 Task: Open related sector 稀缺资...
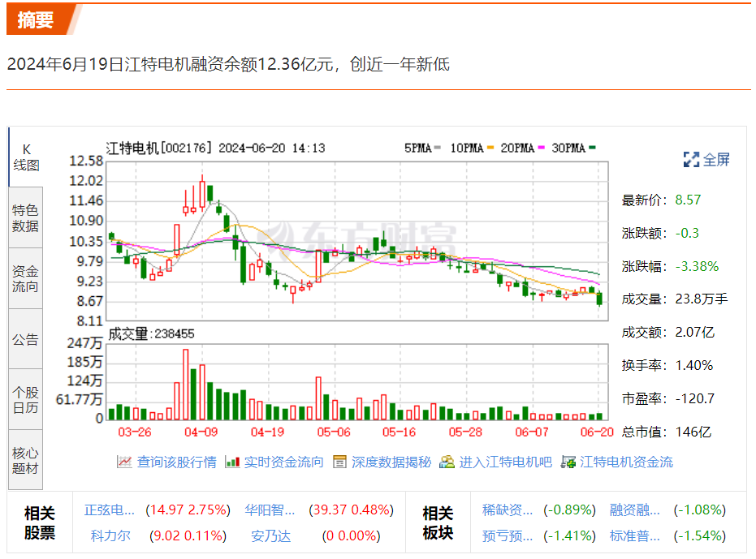click(508, 510)
